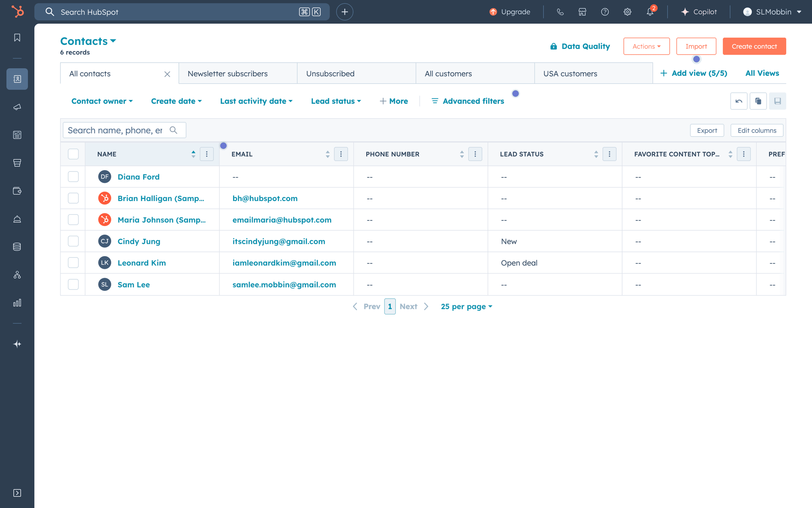Switch to Newsletter subscribers tab
Viewport: 812px width, 508px height.
238,74
